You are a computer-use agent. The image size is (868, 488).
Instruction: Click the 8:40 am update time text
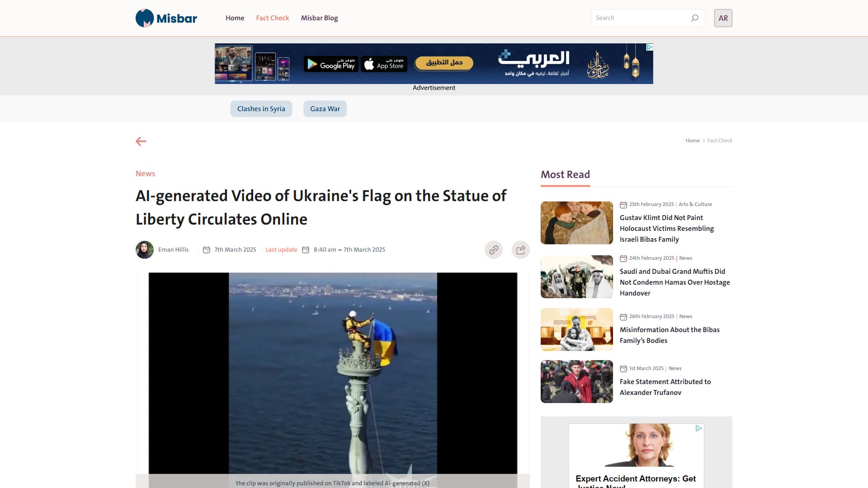pos(325,249)
